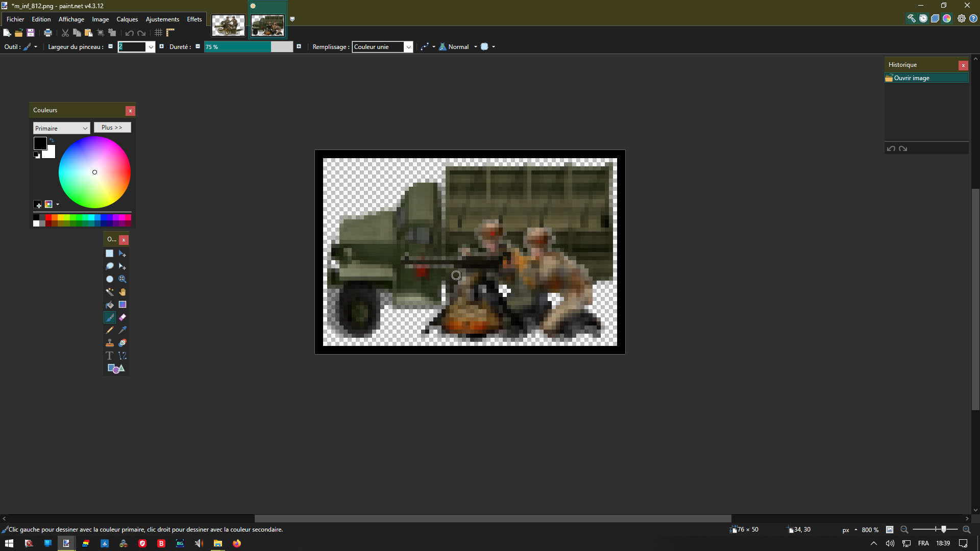Open an image via folder icon
Screen dimensions: 980x551
[x=19, y=33]
